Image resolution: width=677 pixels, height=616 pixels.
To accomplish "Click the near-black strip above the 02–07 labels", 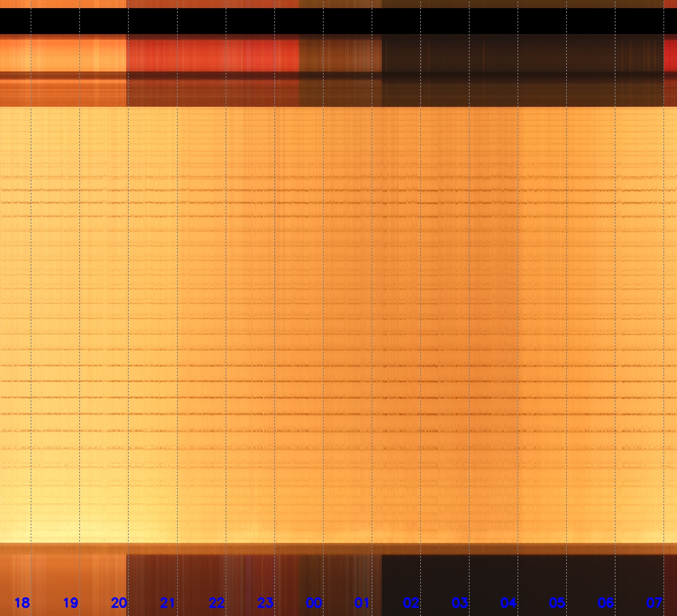I will [523, 575].
